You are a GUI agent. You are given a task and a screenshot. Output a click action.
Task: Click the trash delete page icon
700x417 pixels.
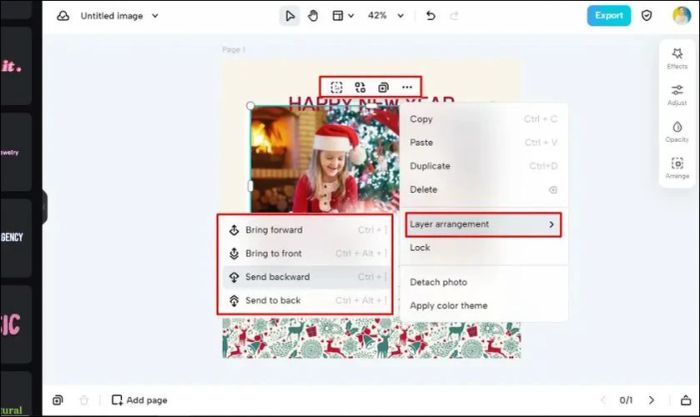84,400
